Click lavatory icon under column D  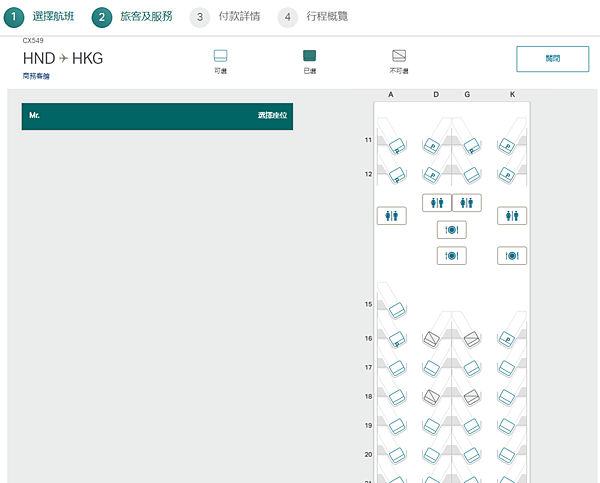tap(437, 203)
